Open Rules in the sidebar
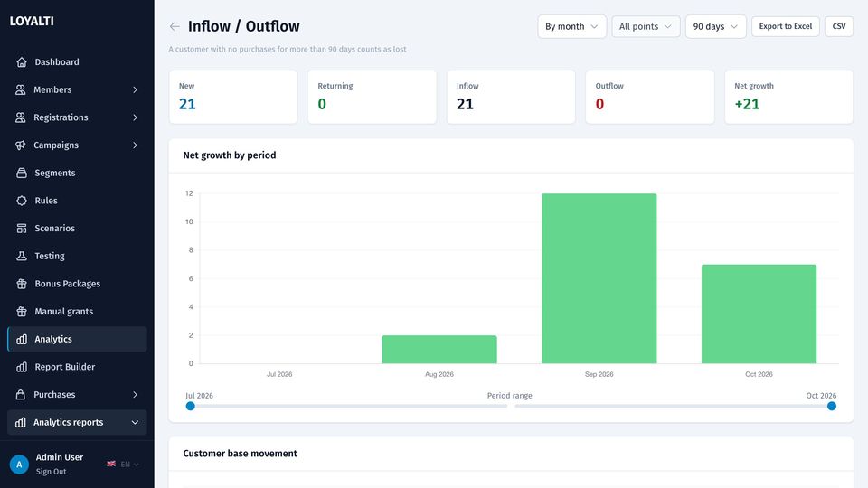 (x=77, y=201)
